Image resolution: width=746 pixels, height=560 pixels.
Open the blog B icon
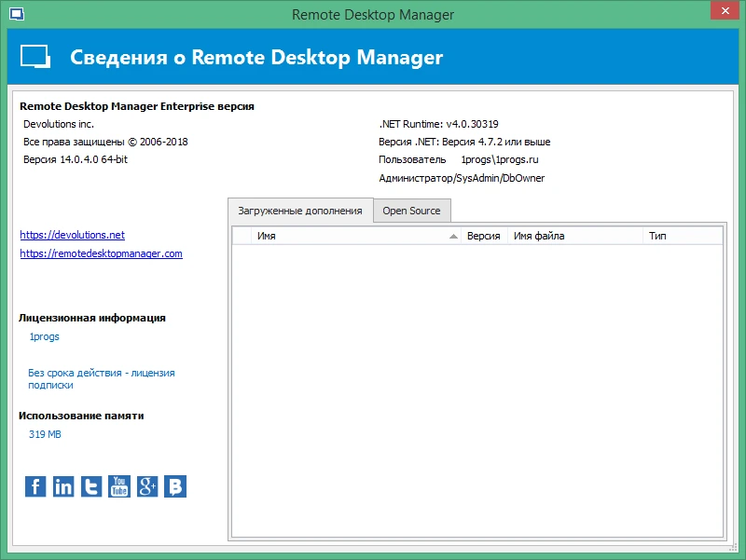(x=175, y=486)
